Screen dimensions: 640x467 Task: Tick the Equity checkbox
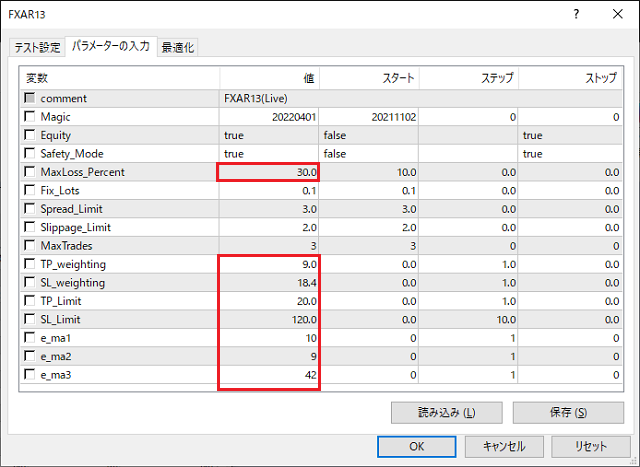tap(30, 135)
